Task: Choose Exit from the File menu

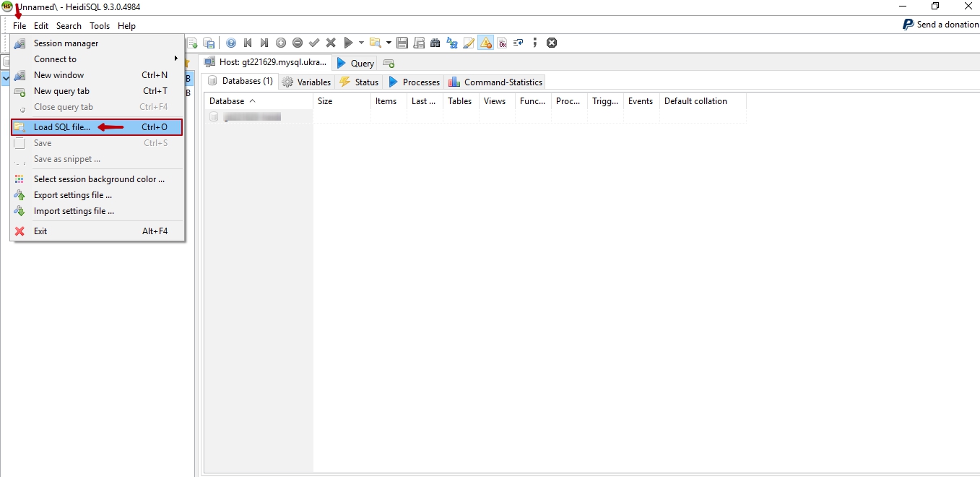Action: (x=97, y=231)
